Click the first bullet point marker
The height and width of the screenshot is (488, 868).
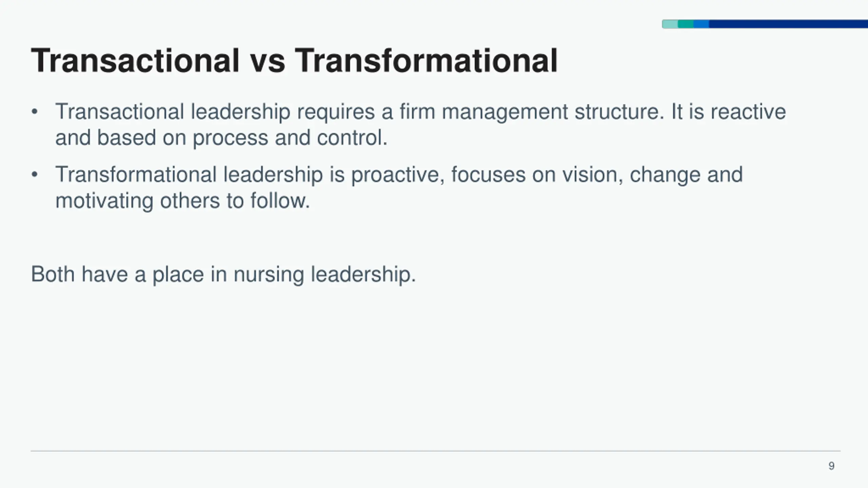point(35,111)
